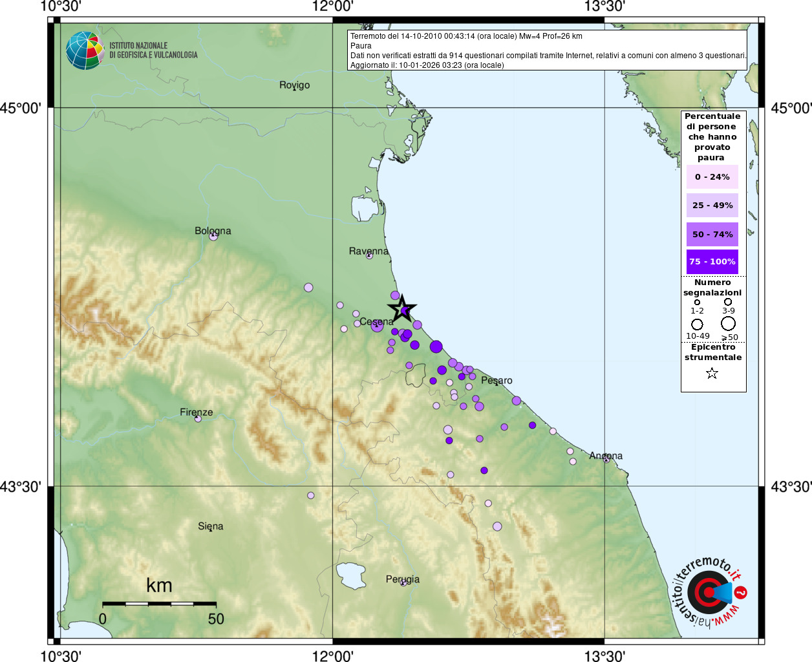Click the Bologna city label

tap(213, 231)
